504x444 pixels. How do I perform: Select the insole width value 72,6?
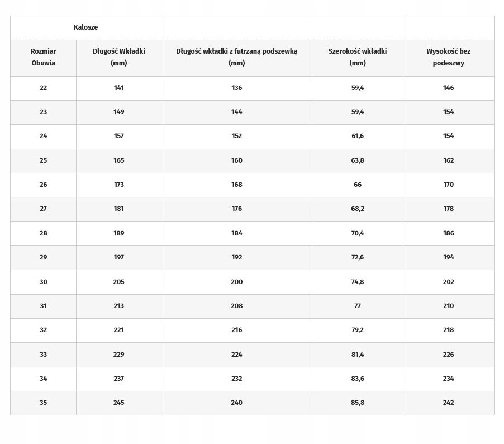pos(357,257)
